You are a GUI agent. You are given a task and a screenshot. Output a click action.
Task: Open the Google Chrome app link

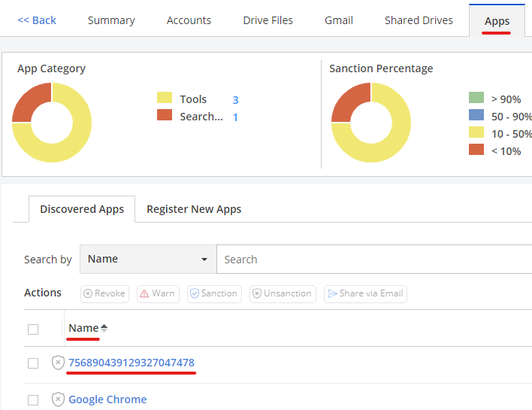click(x=107, y=399)
